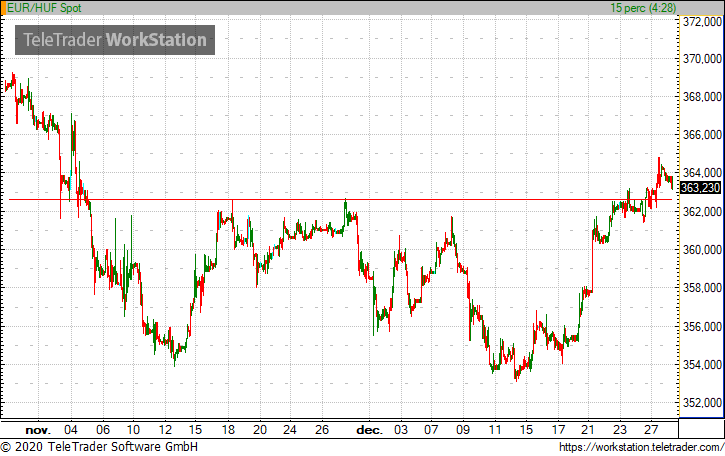Open the workstation.teletrader.com link
This screenshot has width=725, height=456.
pyautogui.click(x=641, y=447)
